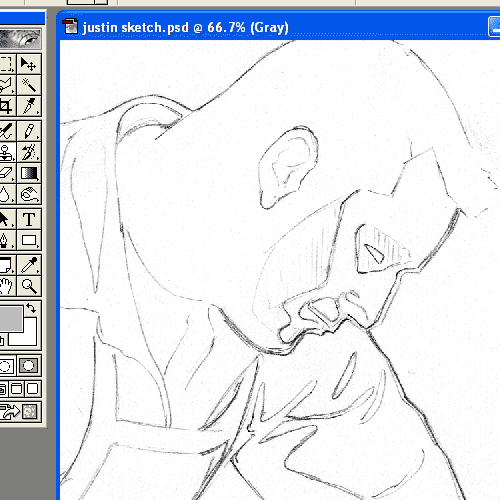500x500 pixels.
Task: Choose the Type tool
Action: 29,219
